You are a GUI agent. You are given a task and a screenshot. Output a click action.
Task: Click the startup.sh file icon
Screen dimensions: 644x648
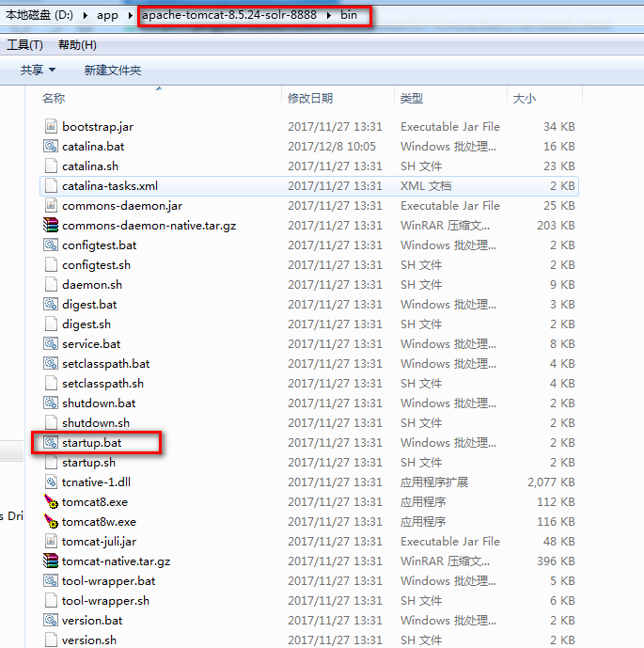click(x=51, y=462)
